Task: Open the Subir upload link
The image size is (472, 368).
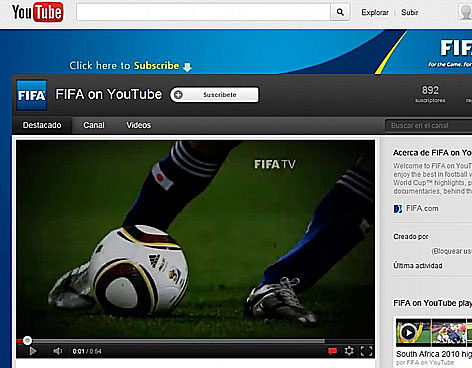Action: (x=409, y=12)
